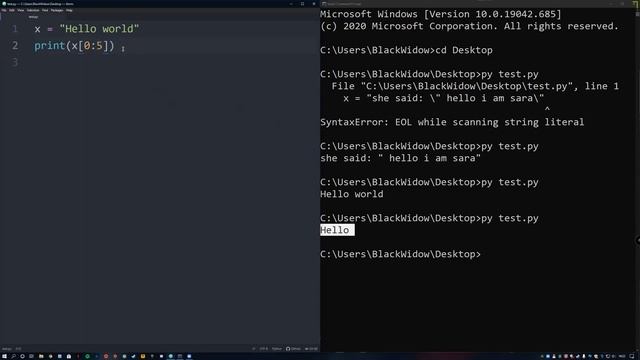Click the test.py filename in the status bar
Image resolution: width=640 pixels, height=360 pixels.
[x=7, y=349]
